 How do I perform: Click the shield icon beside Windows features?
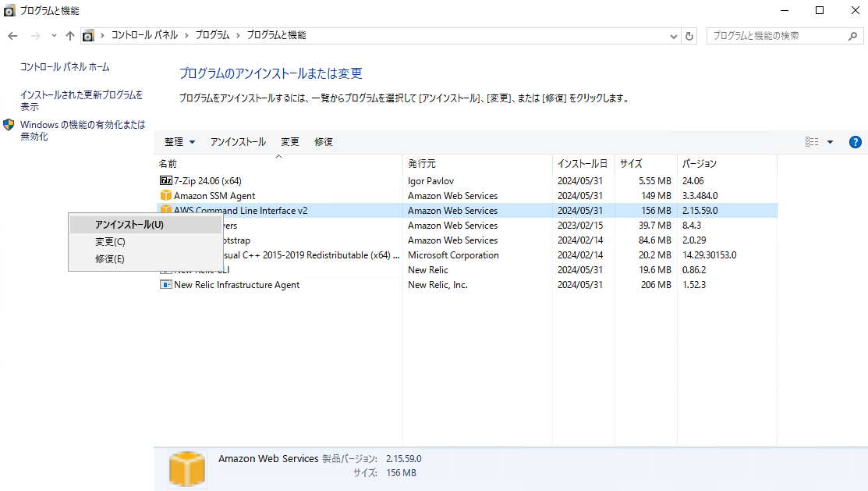(9, 125)
